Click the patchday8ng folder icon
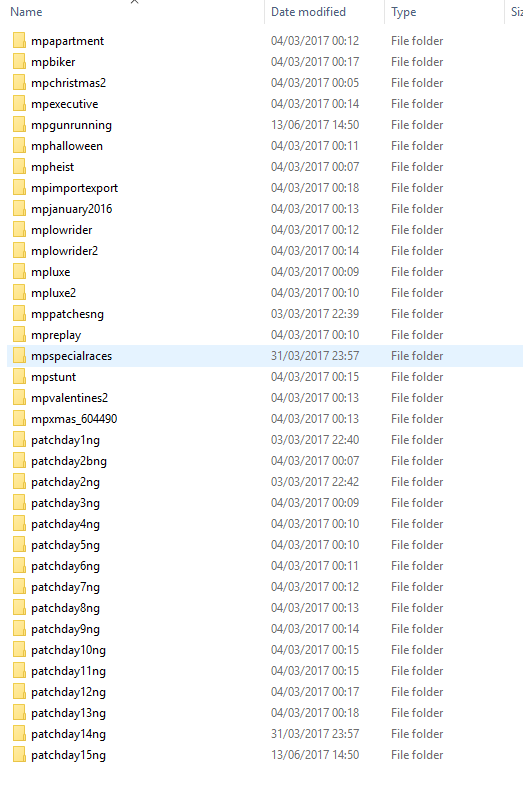 (x=19, y=608)
